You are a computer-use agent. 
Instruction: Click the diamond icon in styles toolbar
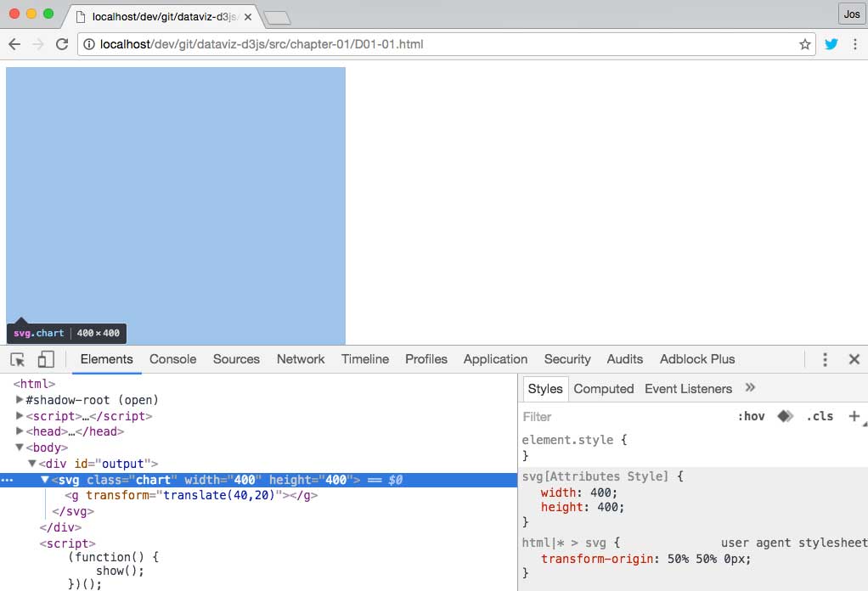click(x=786, y=416)
